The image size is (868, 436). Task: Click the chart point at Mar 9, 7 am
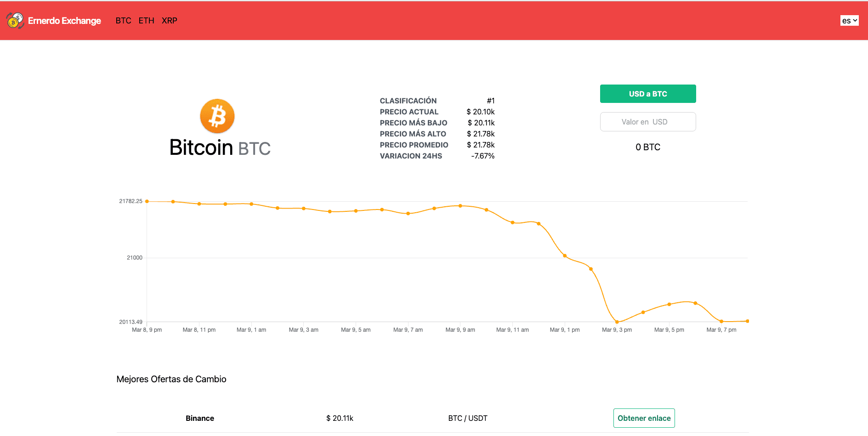click(x=408, y=214)
